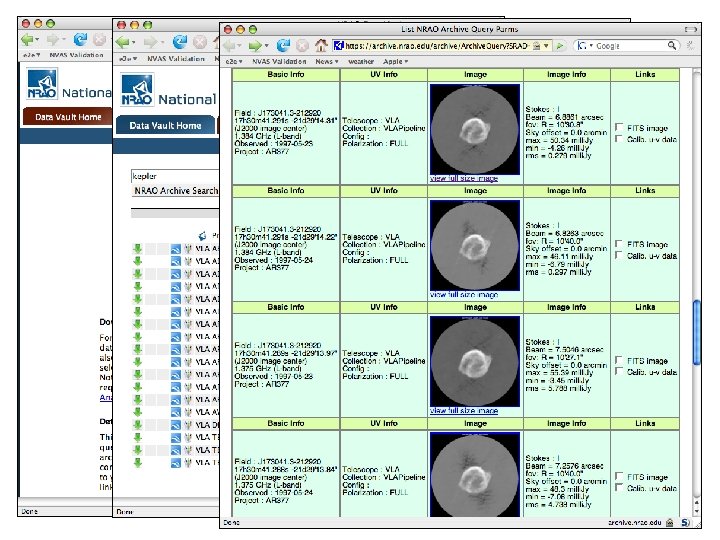Click NVAS Validation bookmark in front window
720x540 pixels.
click(x=279, y=61)
